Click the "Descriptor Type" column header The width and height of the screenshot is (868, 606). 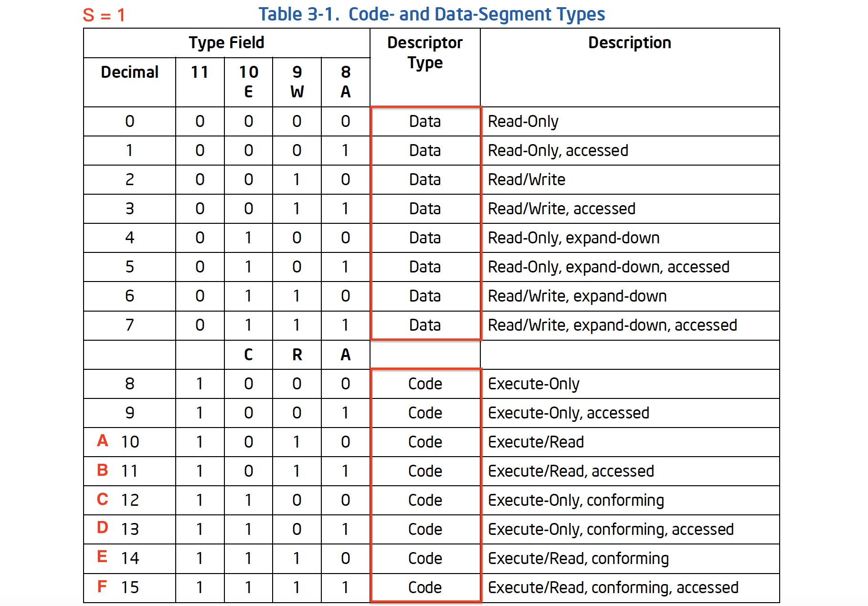coord(425,52)
